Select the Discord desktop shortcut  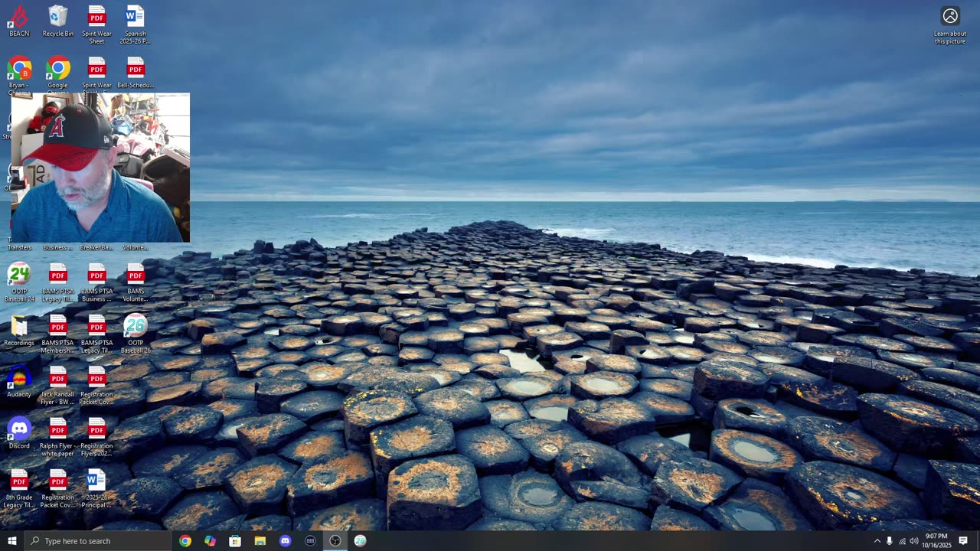coord(19,434)
